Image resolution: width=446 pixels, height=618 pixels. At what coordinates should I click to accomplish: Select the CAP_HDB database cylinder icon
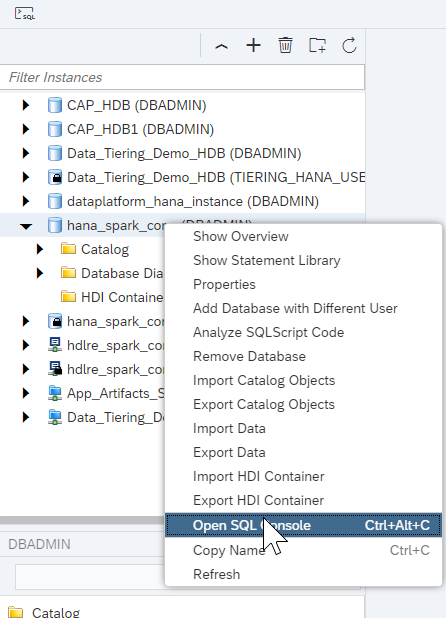point(55,105)
